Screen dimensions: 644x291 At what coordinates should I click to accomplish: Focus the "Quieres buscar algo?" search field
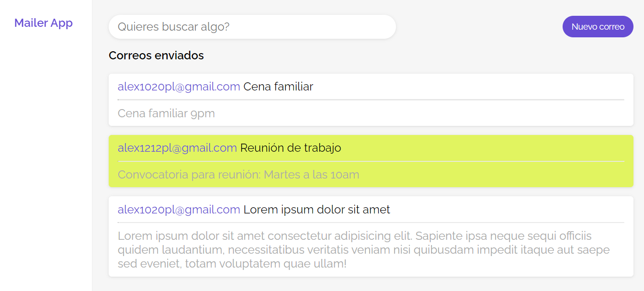coord(252,27)
